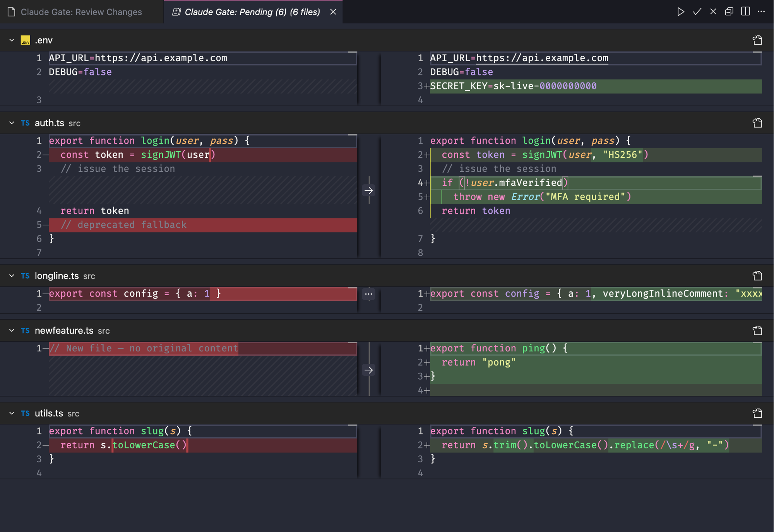The width and height of the screenshot is (774, 532).
Task: Click the New file placeholder comment line
Action: click(x=203, y=348)
